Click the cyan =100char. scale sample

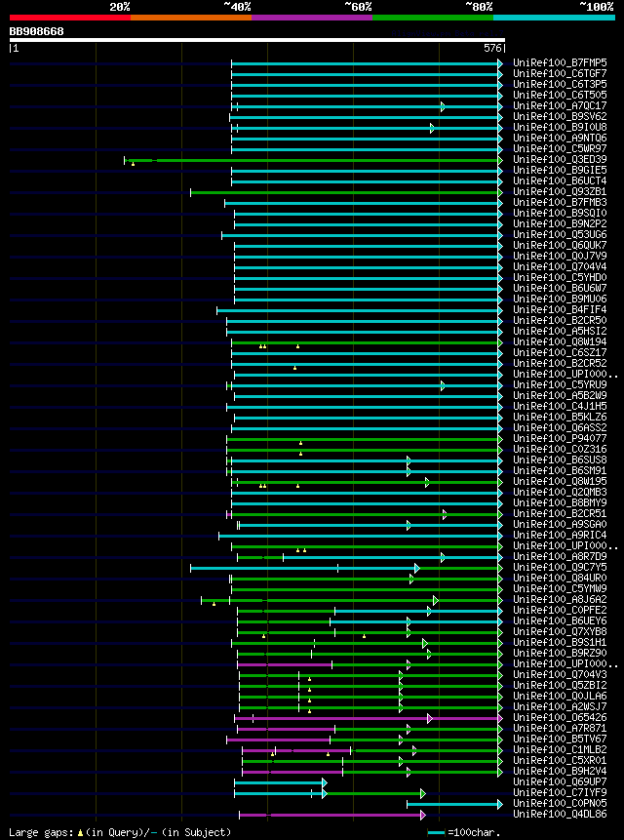coord(436,833)
